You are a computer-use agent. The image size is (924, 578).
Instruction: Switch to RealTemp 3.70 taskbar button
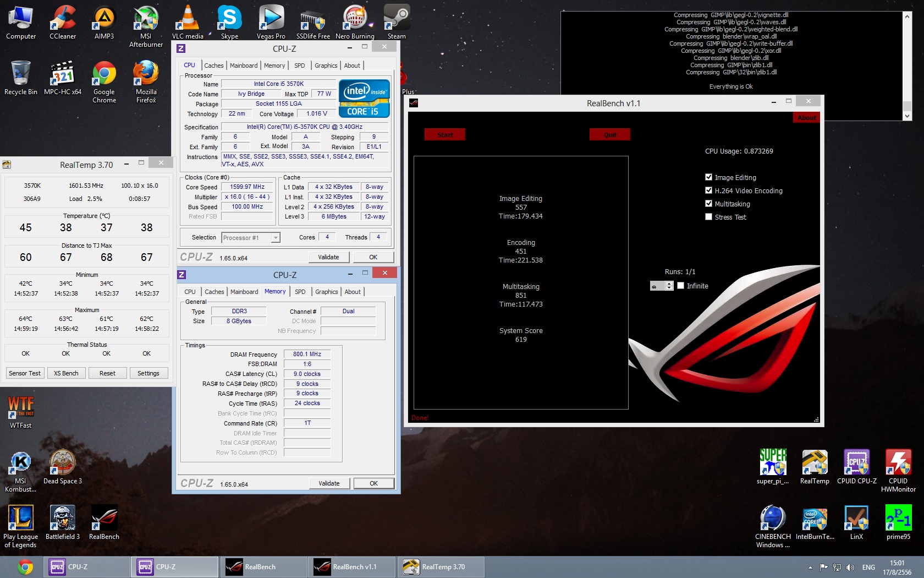point(441,566)
